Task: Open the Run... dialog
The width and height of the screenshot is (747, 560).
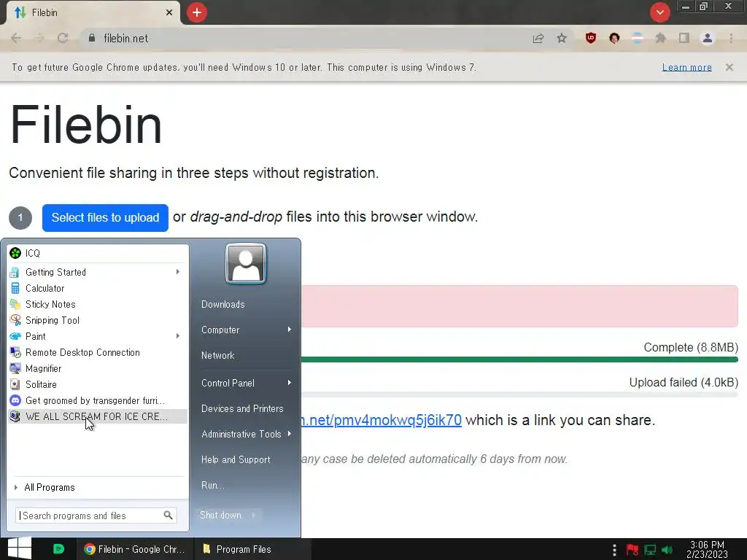Action: click(213, 485)
